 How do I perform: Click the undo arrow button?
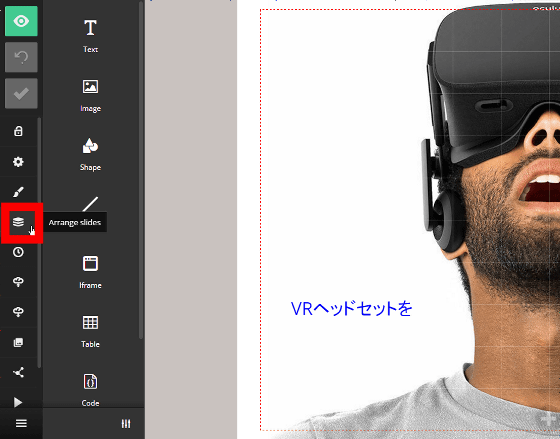click(21, 57)
